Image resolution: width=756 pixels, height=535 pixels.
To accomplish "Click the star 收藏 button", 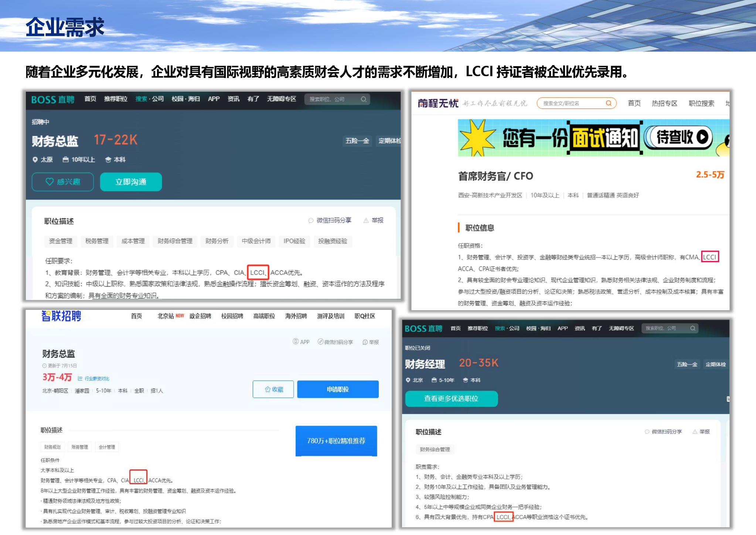I will click(x=273, y=389).
